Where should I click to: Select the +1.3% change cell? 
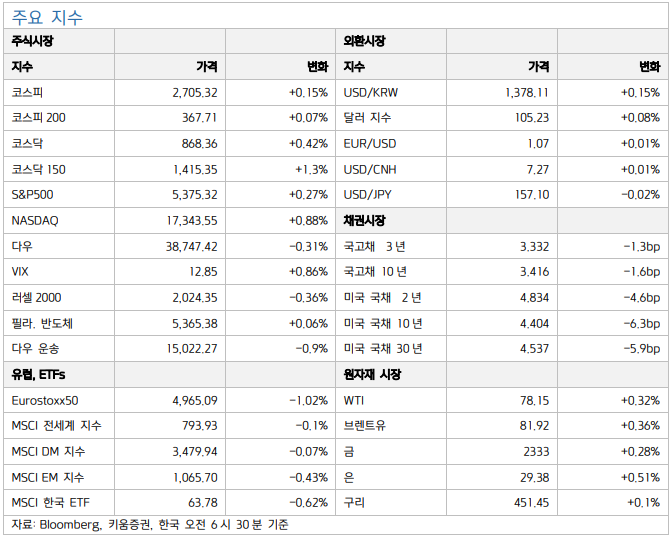(311, 169)
